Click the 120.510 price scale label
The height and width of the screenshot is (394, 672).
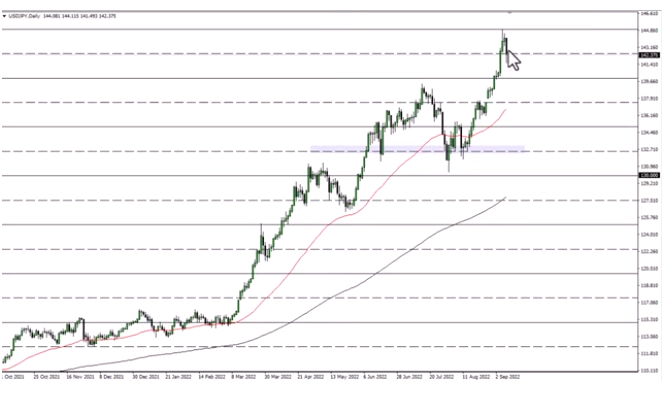[649, 268]
